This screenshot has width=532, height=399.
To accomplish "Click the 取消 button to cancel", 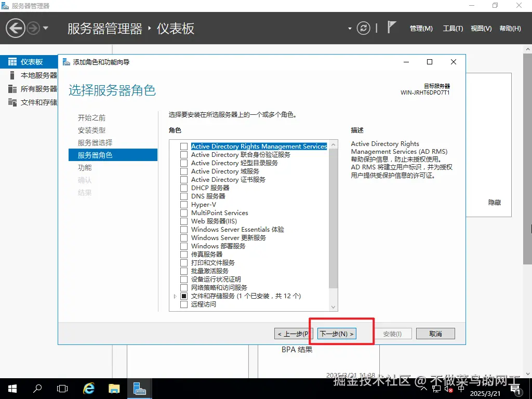I will pos(435,333).
